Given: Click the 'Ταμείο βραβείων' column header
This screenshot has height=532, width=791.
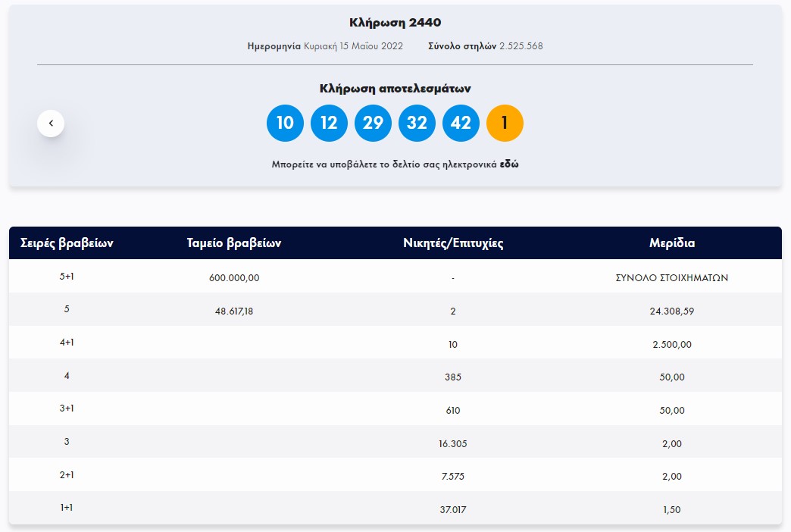Looking at the screenshot, I should coord(234,243).
